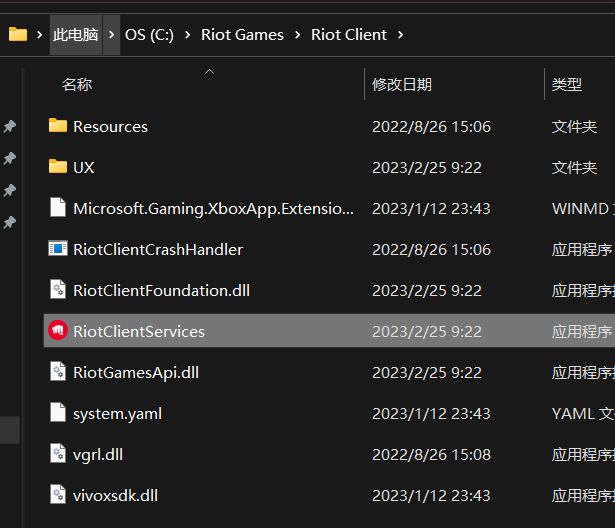Select the Microsoft.Gaming.XboxApp.Extensio... file name
Viewport: 615px width, 528px height.
pos(213,209)
